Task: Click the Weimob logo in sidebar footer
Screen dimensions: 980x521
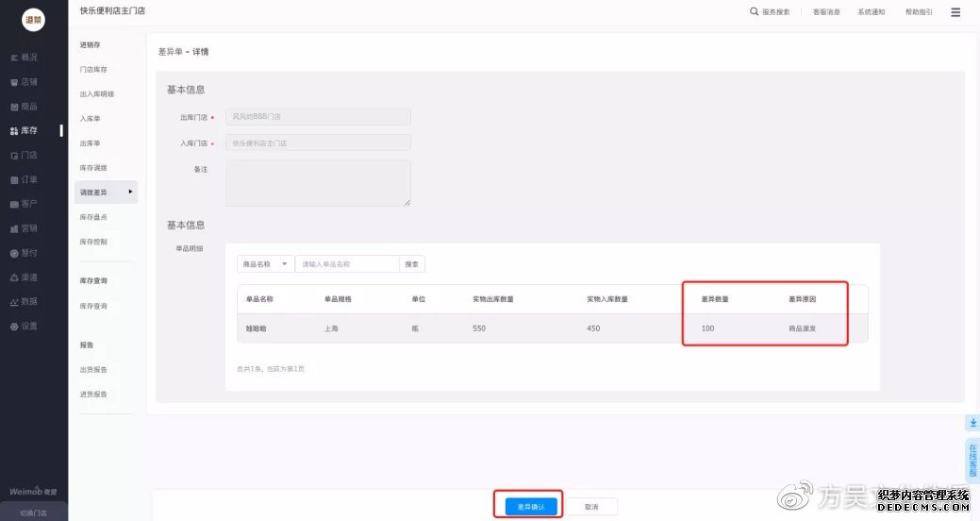Action: [x=32, y=492]
